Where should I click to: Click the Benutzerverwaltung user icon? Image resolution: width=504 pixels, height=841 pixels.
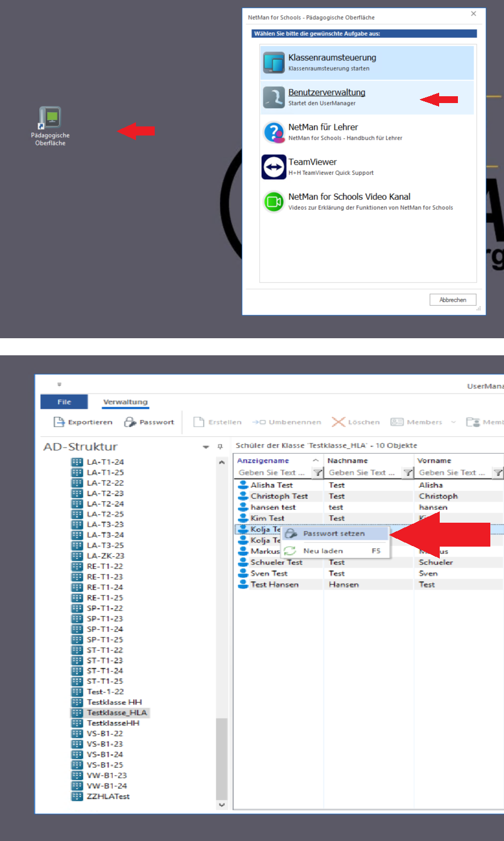coord(274,97)
